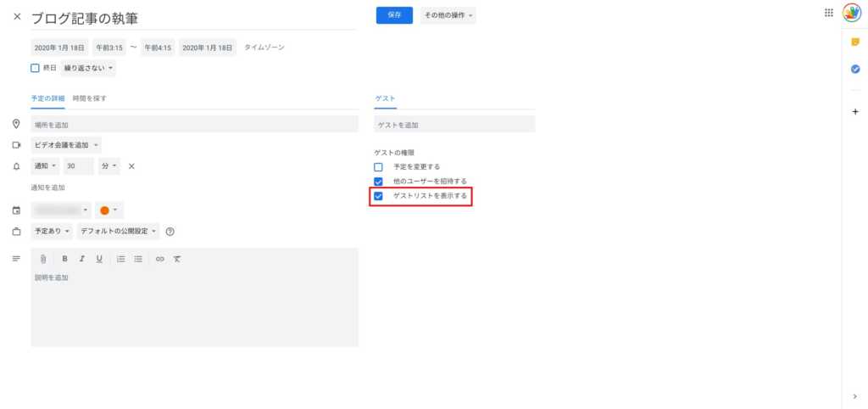The width and height of the screenshot is (868, 409).
Task: Remove the notification with the X icon
Action: click(131, 166)
